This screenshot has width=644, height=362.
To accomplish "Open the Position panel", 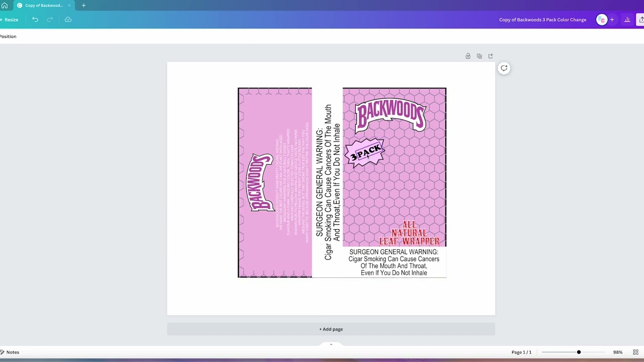I will [x=8, y=36].
